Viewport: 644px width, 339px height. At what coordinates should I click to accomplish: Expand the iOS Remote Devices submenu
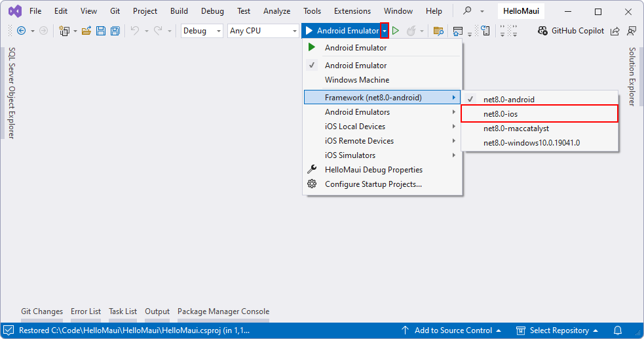[383, 140]
